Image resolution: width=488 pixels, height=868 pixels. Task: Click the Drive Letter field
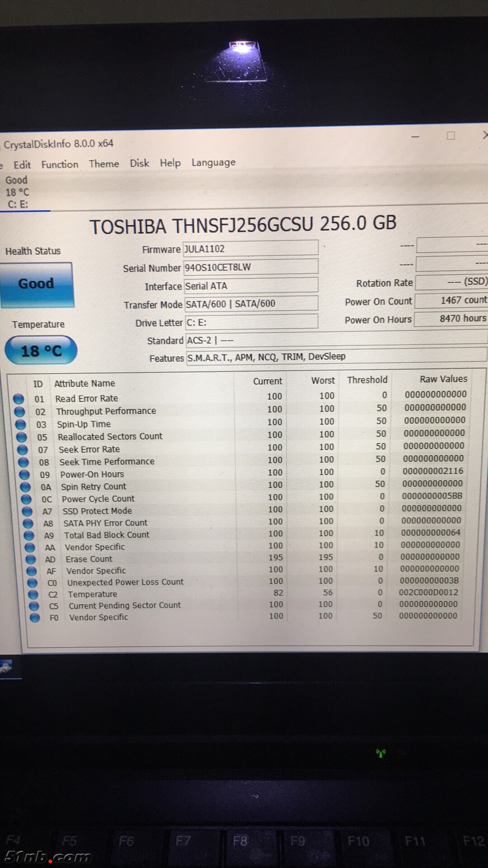click(252, 322)
